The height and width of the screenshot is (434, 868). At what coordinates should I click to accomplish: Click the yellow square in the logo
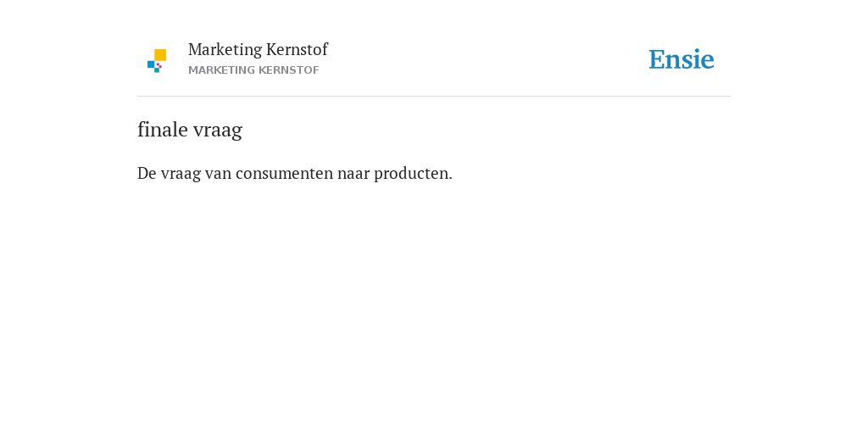pyautogui.click(x=160, y=55)
